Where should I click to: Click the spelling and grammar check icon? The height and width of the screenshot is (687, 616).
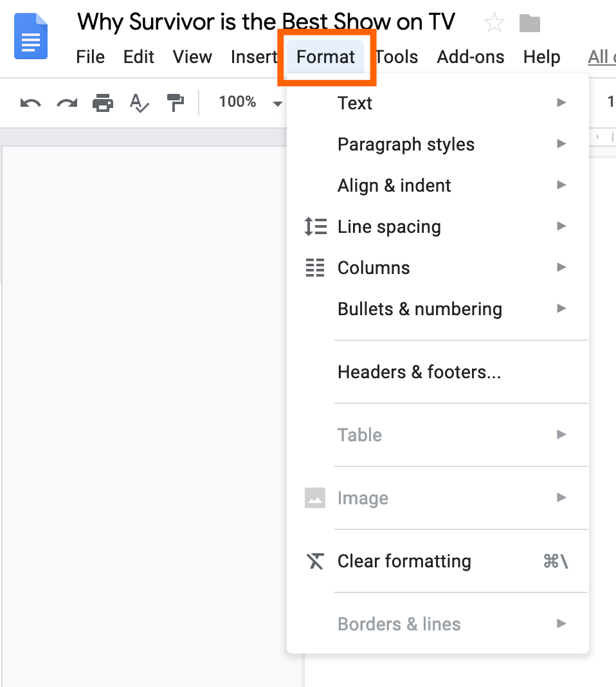pyautogui.click(x=140, y=103)
